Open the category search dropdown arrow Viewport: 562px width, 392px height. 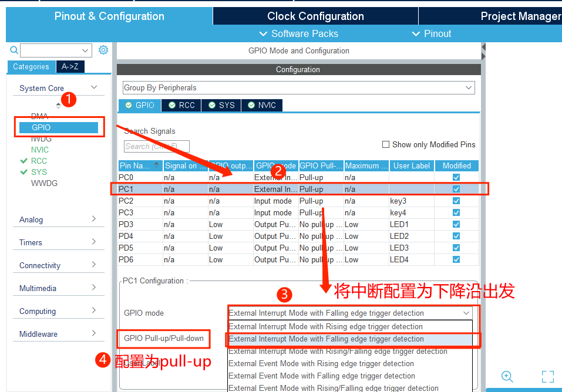[x=85, y=50]
